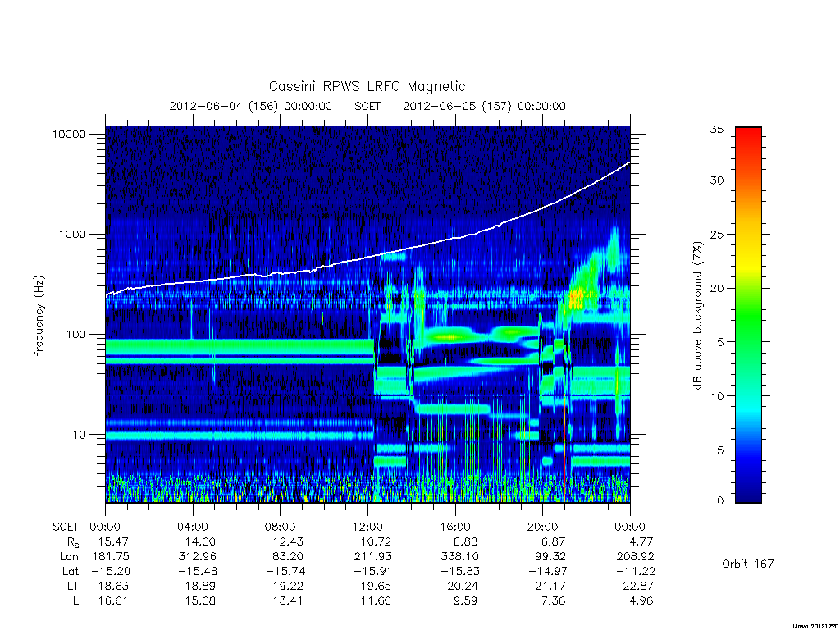Image resolution: width=840 pixels, height=630 pixels.
Task: Click the 'Cassini RPWS LRFC Magnetic' title
Action: 367,86
